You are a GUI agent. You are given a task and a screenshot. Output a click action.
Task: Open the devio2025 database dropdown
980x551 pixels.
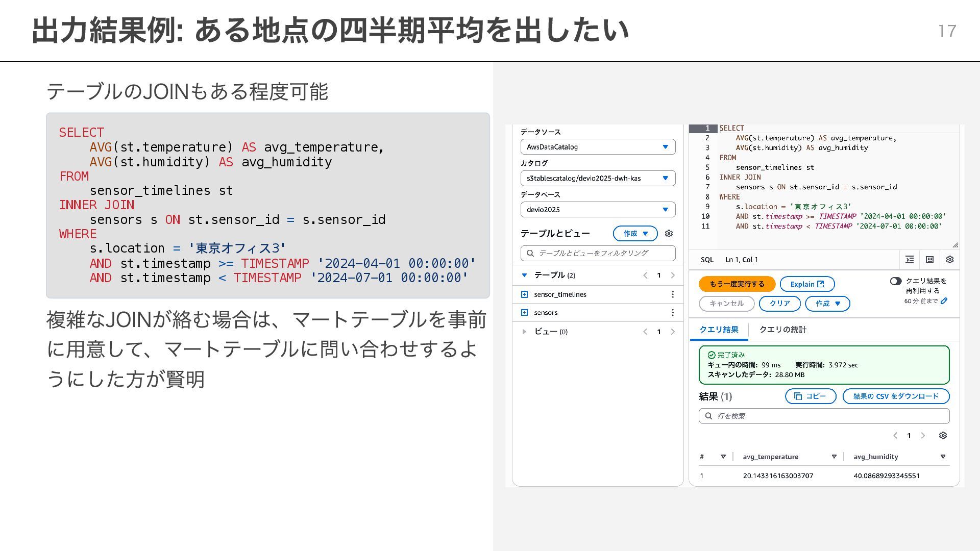598,210
